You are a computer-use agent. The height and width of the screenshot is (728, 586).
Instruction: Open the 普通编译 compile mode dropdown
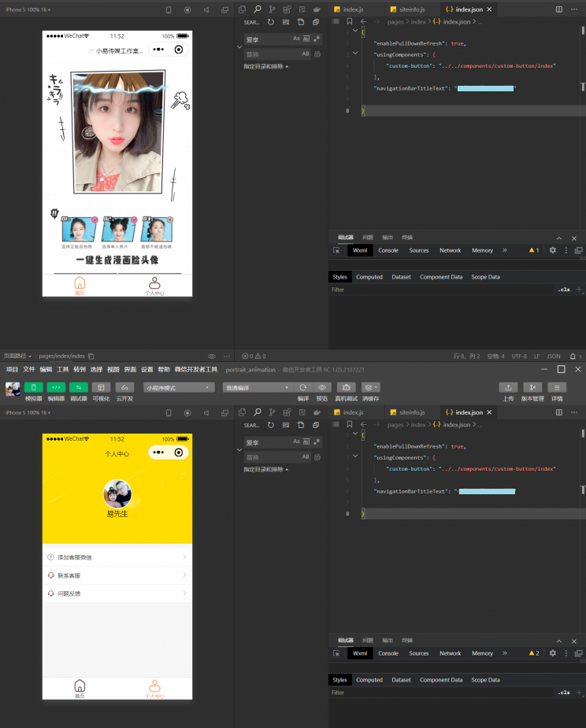pos(258,388)
